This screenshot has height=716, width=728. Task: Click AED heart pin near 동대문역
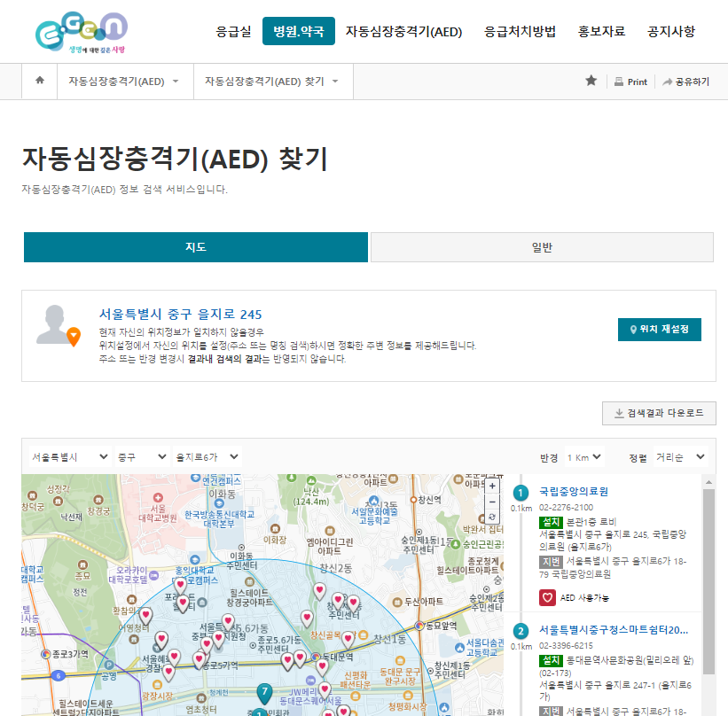[x=322, y=667]
